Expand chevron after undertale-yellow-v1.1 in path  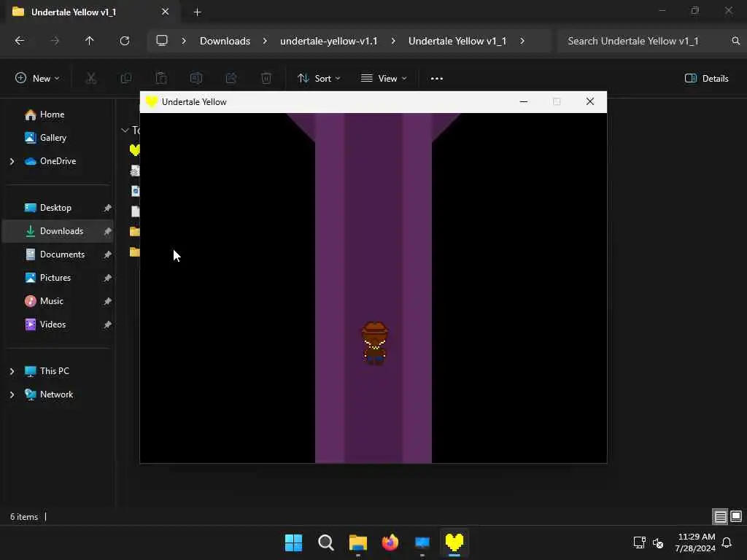(x=393, y=41)
